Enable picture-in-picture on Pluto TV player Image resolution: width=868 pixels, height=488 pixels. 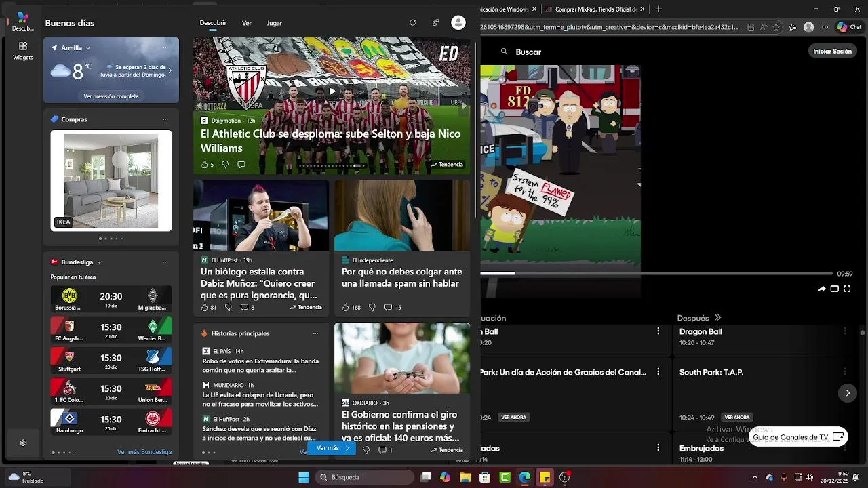(x=835, y=289)
